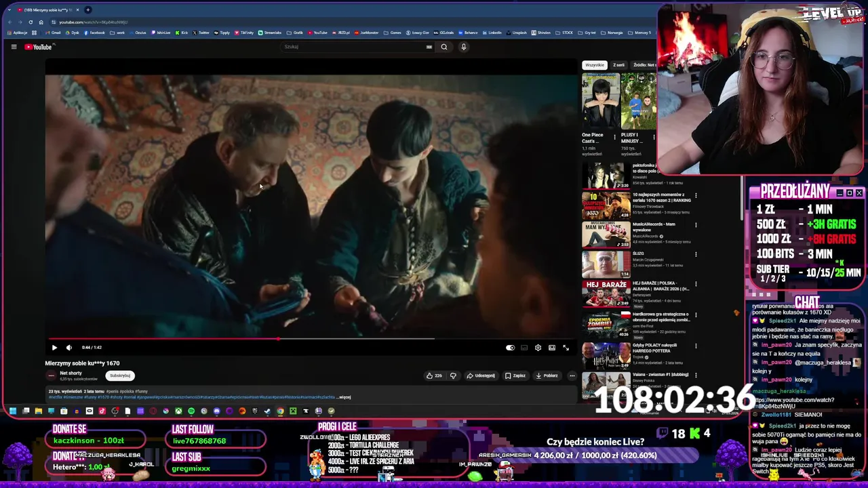Open options for One Piece Cast's video
The image size is (868, 488).
pos(614,138)
